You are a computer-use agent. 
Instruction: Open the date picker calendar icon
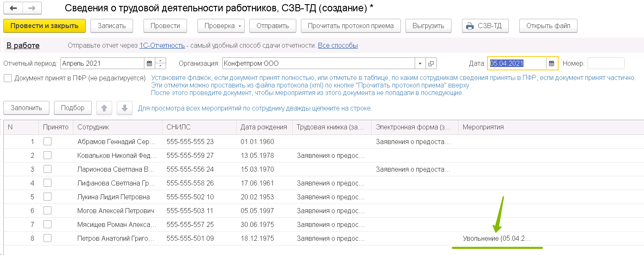pos(552,64)
